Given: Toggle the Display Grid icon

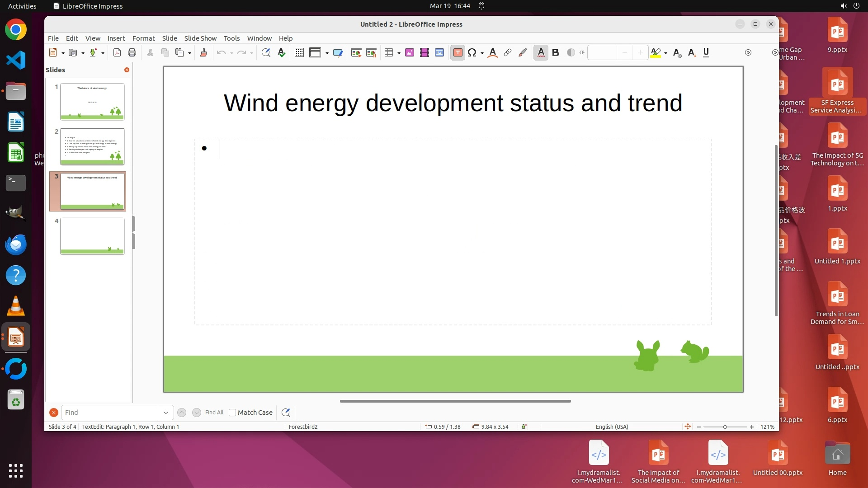Looking at the screenshot, I should pyautogui.click(x=299, y=53).
